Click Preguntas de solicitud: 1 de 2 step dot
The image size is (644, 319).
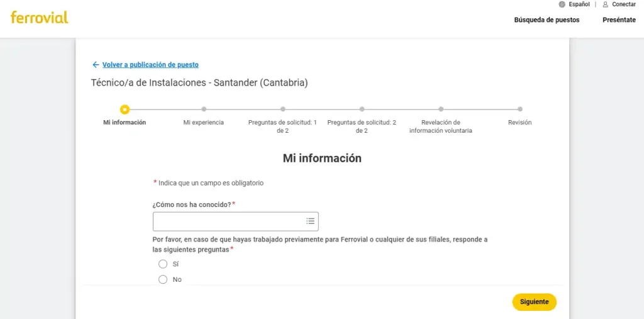(282, 109)
